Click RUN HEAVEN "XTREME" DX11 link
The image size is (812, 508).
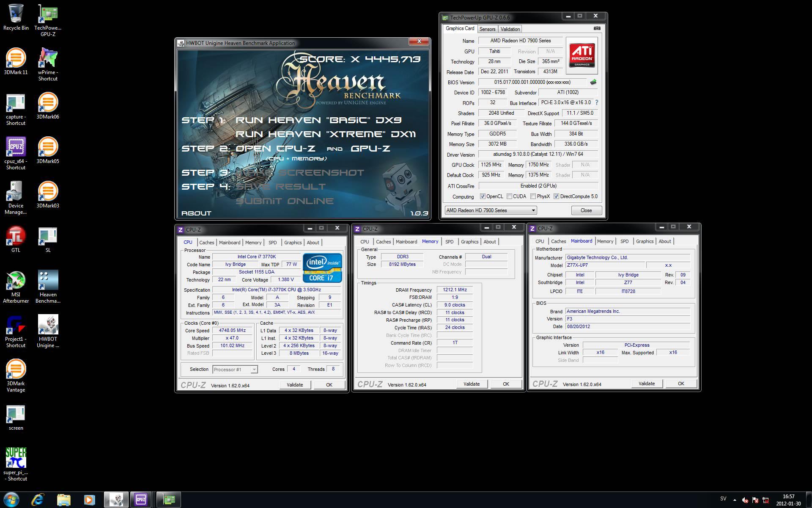pyautogui.click(x=326, y=134)
